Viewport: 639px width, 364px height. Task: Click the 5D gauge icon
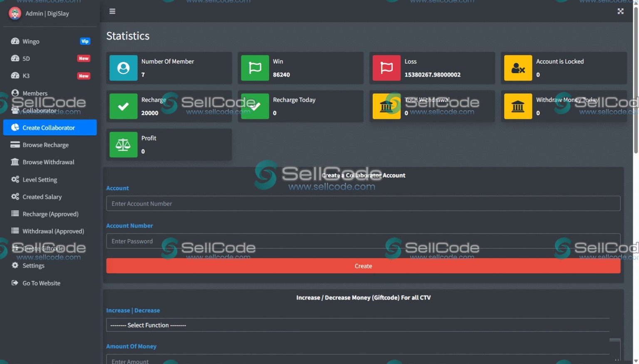tap(15, 59)
